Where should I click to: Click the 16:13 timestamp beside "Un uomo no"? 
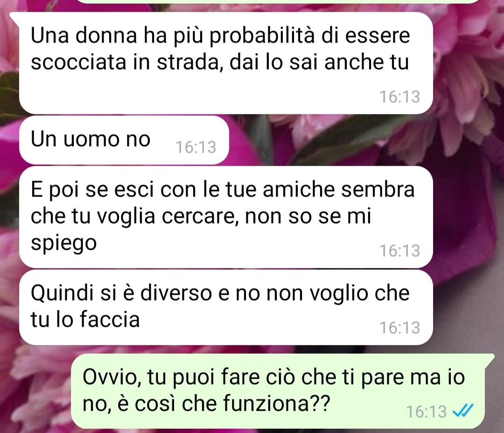click(196, 147)
